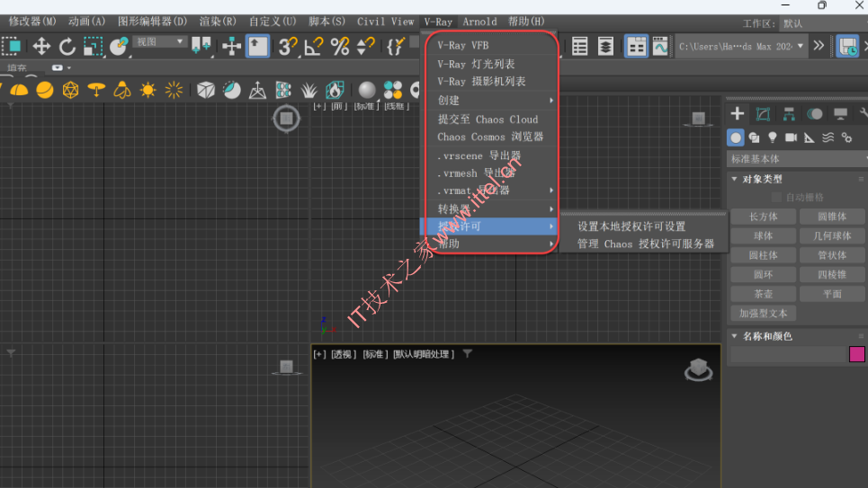The height and width of the screenshot is (488, 868).
Task: Click the Use Pivot Point Center icon
Action: coord(201,47)
